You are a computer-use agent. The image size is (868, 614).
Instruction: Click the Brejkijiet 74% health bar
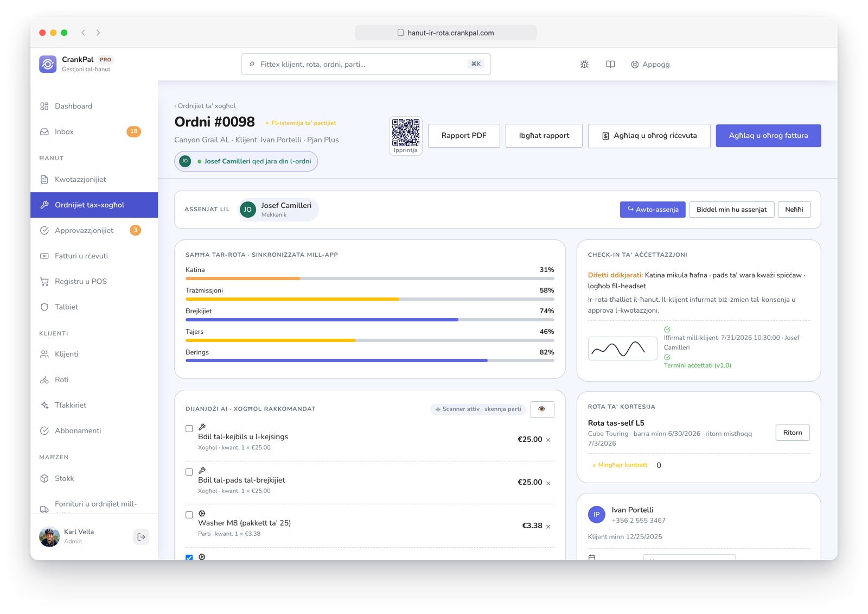point(370,320)
